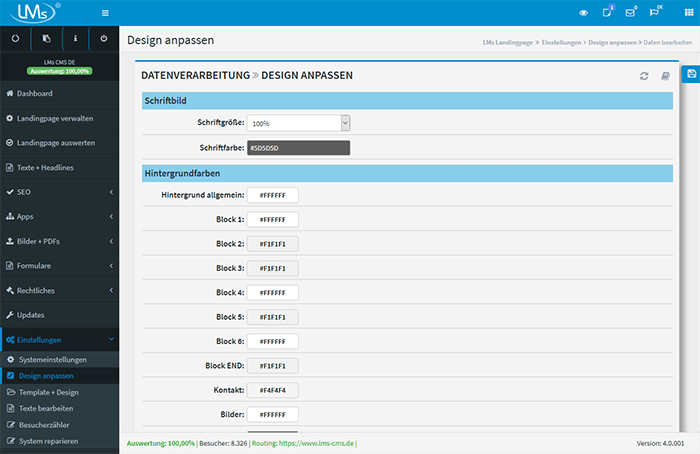The height and width of the screenshot is (454, 700).
Task: Expand the Bilder + PDFs menu
Action: [x=59, y=241]
